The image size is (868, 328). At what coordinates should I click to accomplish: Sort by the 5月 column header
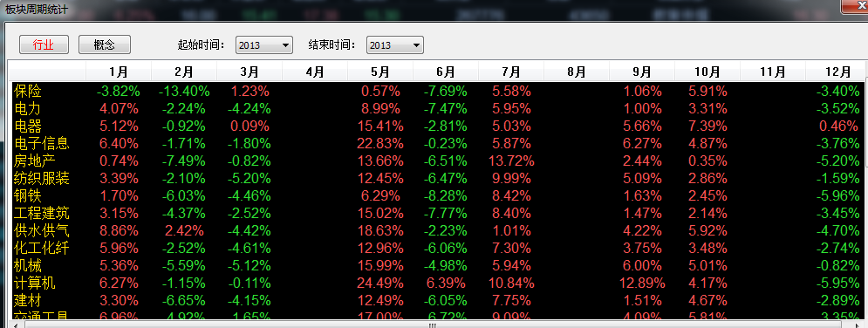pos(380,72)
